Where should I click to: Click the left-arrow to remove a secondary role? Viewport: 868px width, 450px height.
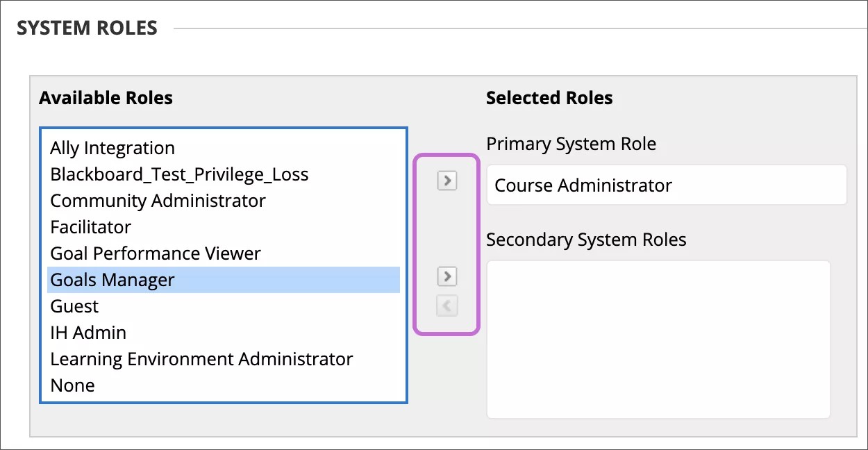click(446, 306)
